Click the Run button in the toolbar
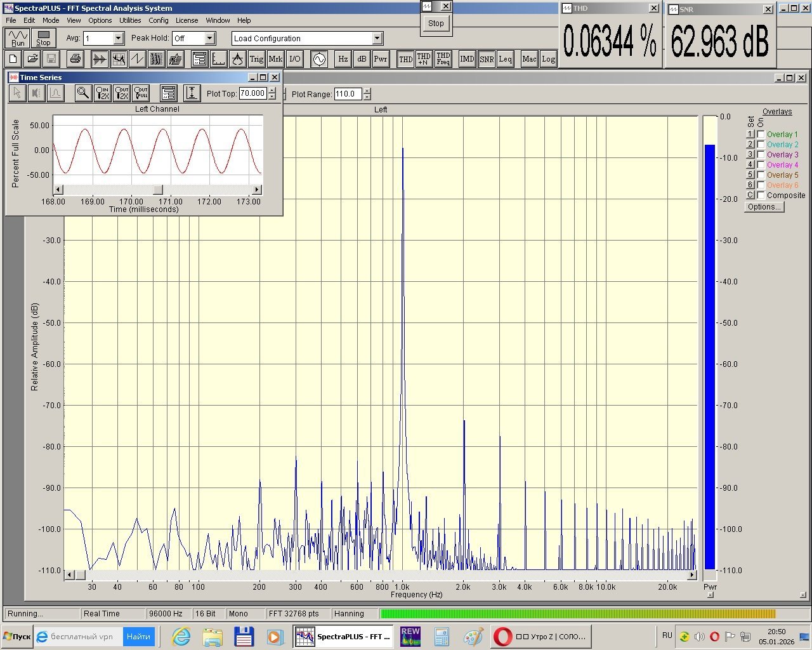This screenshot has width=812, height=650. pos(17,39)
